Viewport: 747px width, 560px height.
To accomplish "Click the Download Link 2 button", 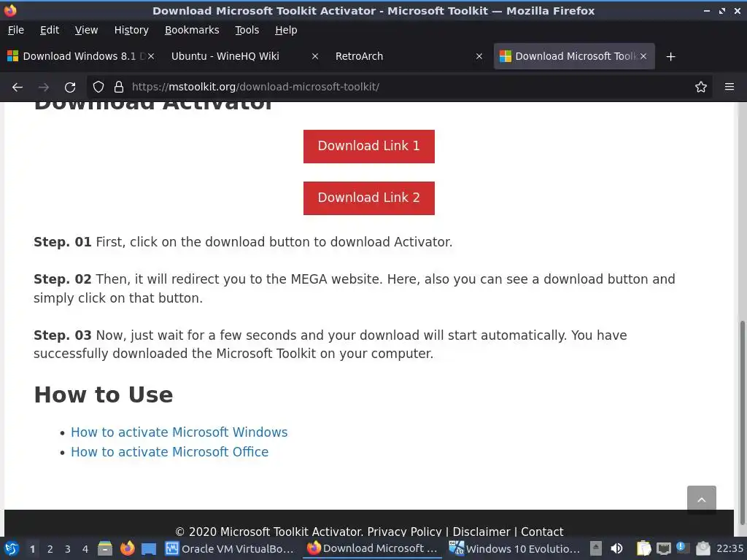I will pyautogui.click(x=368, y=198).
